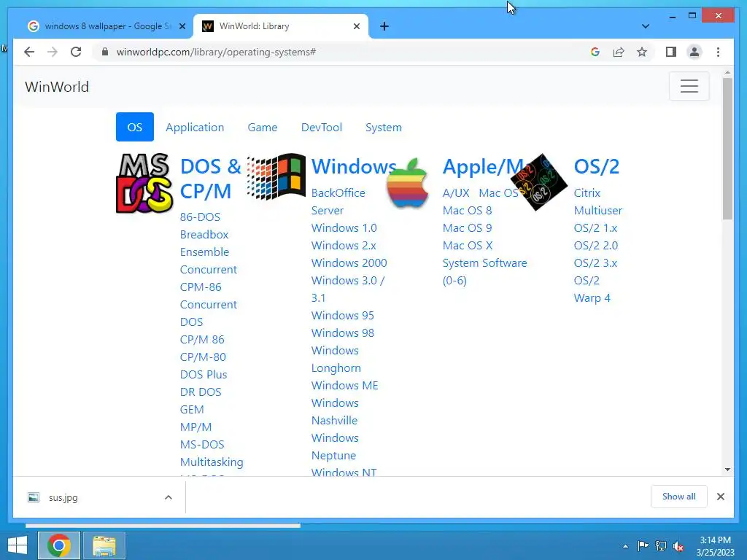Close the WinWorld: Library tab

point(356,26)
